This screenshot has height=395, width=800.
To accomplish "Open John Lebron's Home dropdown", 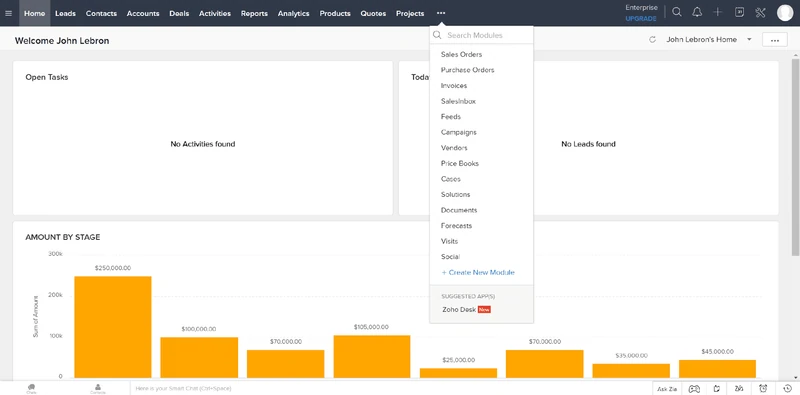I will coord(709,40).
